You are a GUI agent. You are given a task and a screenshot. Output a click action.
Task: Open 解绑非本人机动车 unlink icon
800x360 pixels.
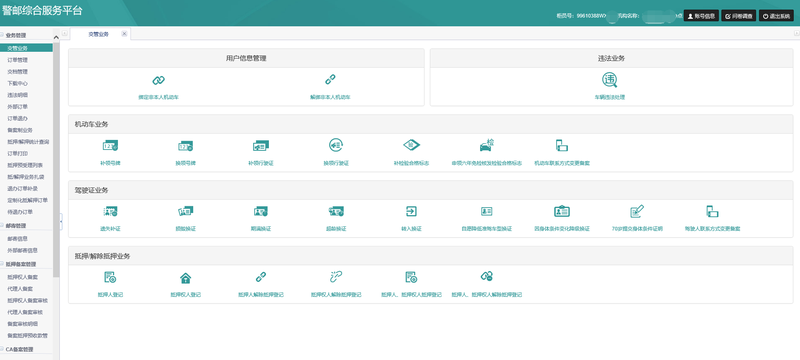(331, 80)
